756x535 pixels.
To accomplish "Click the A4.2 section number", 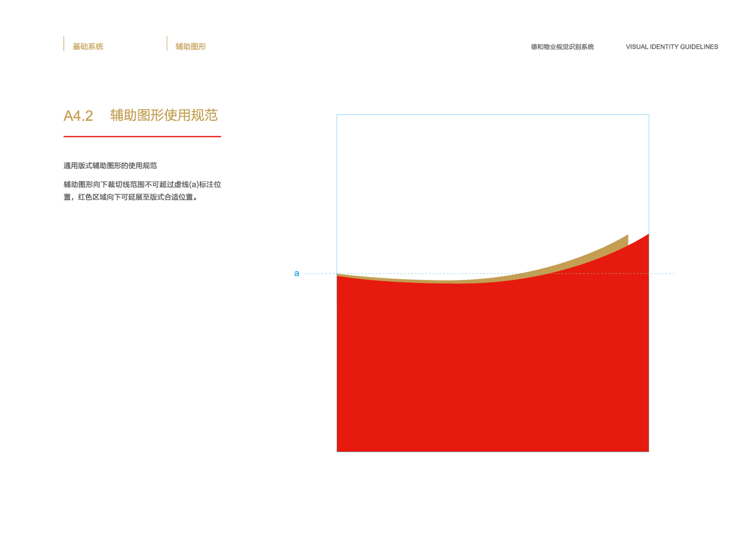I will pos(78,116).
